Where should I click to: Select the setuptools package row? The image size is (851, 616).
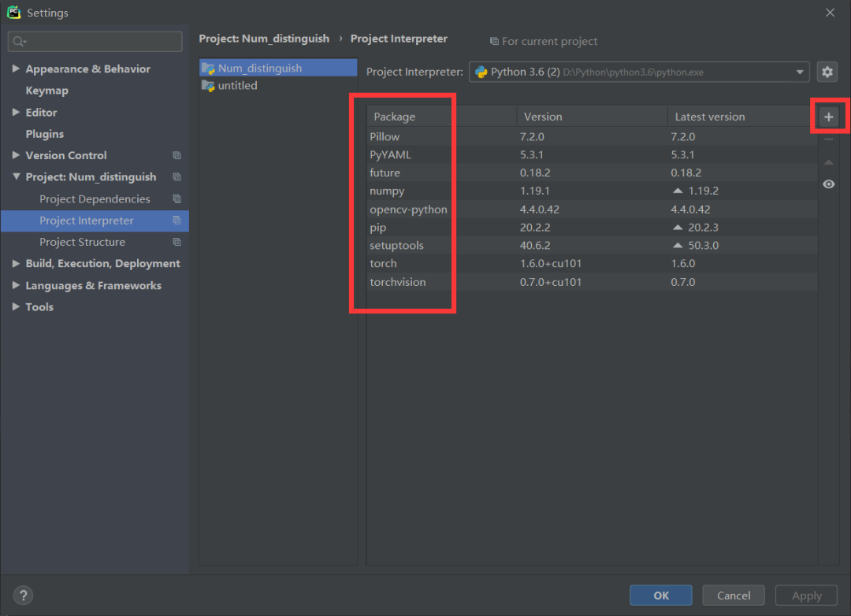tap(592, 245)
